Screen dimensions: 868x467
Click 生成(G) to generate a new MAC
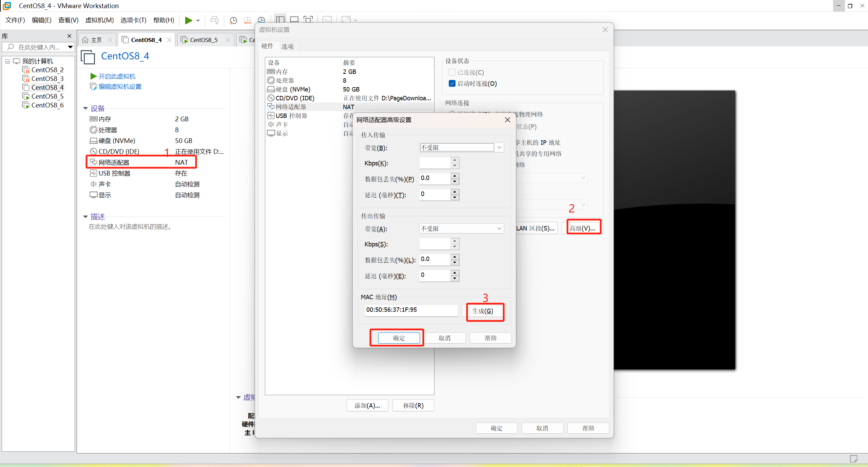(485, 311)
